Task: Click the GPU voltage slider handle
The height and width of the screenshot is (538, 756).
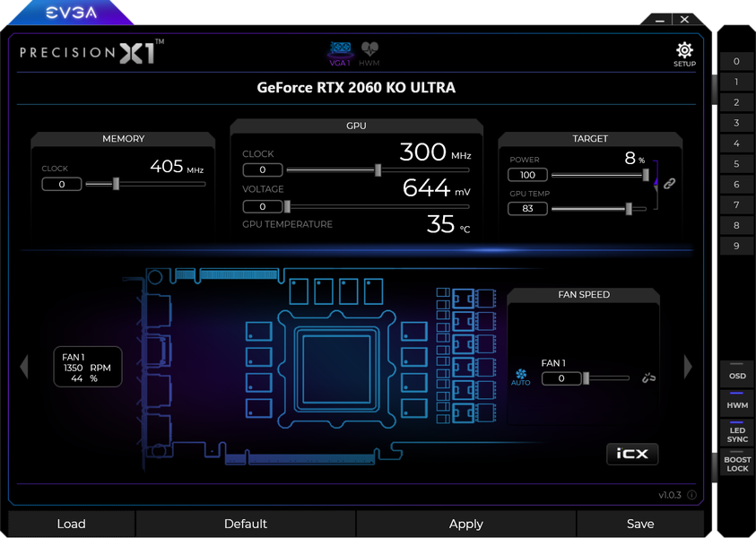Action: (x=287, y=207)
